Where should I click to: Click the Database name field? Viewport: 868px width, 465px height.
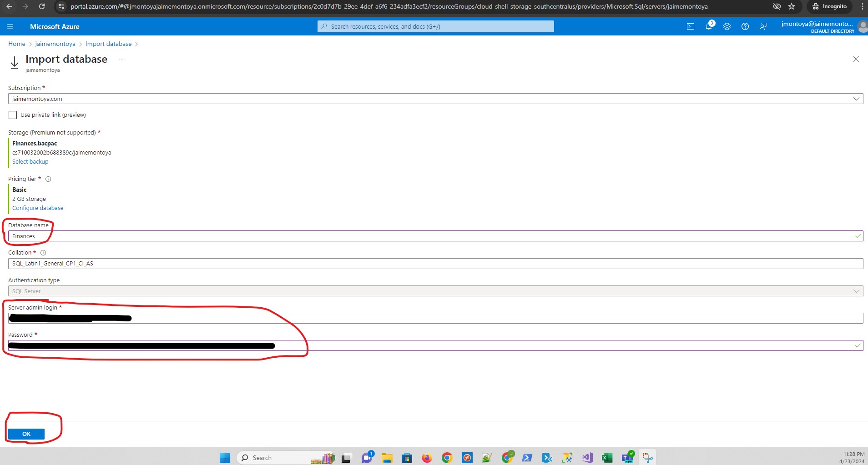(435, 236)
